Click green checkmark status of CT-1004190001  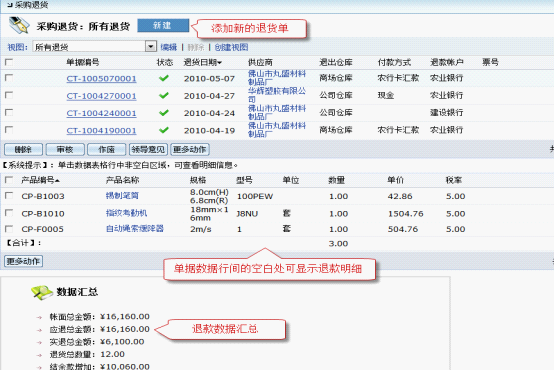point(164,130)
